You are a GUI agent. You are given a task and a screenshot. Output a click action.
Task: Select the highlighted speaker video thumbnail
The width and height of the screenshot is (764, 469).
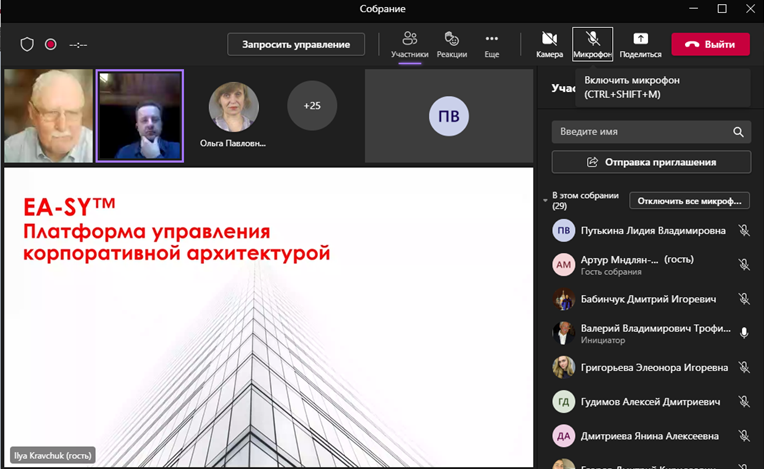pyautogui.click(x=140, y=115)
